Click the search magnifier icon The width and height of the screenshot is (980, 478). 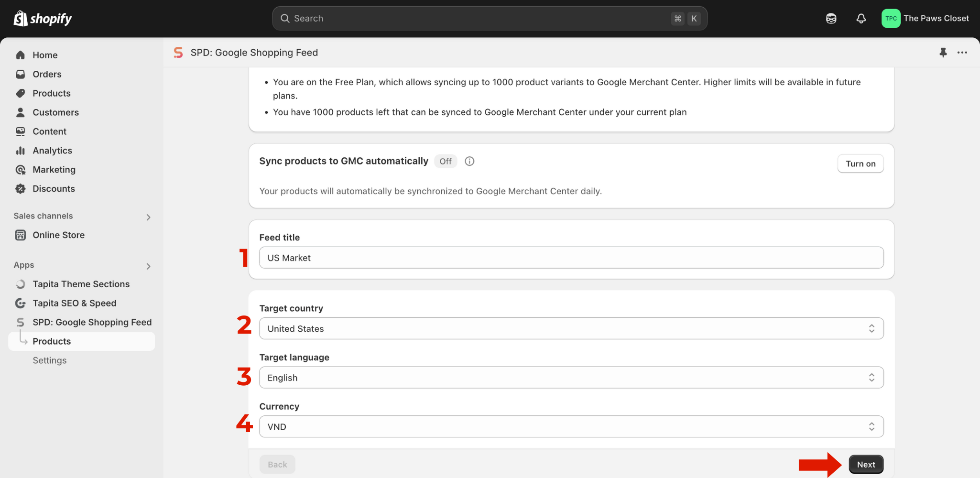pos(285,19)
